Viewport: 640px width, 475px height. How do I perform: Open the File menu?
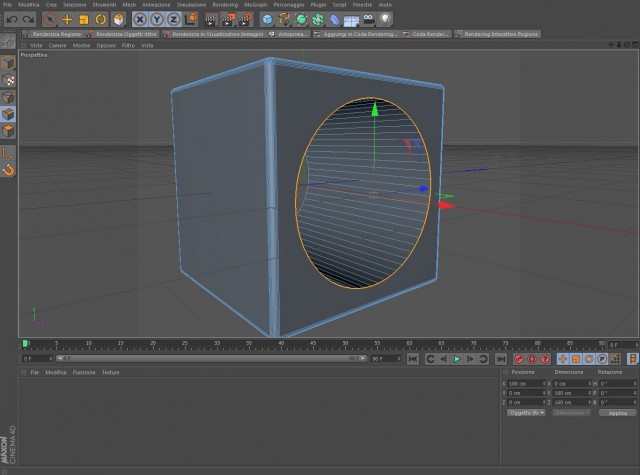[x=7, y=5]
